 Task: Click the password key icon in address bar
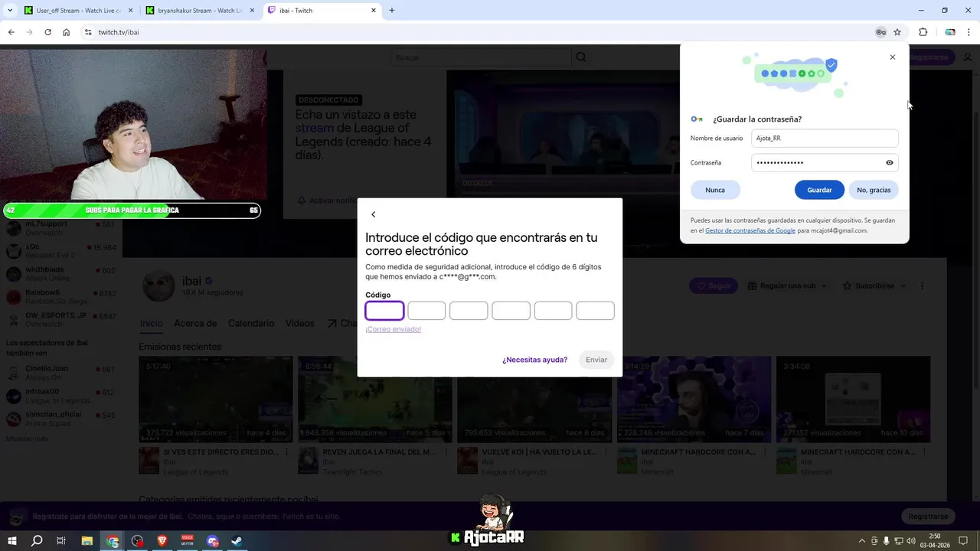pyautogui.click(x=881, y=32)
